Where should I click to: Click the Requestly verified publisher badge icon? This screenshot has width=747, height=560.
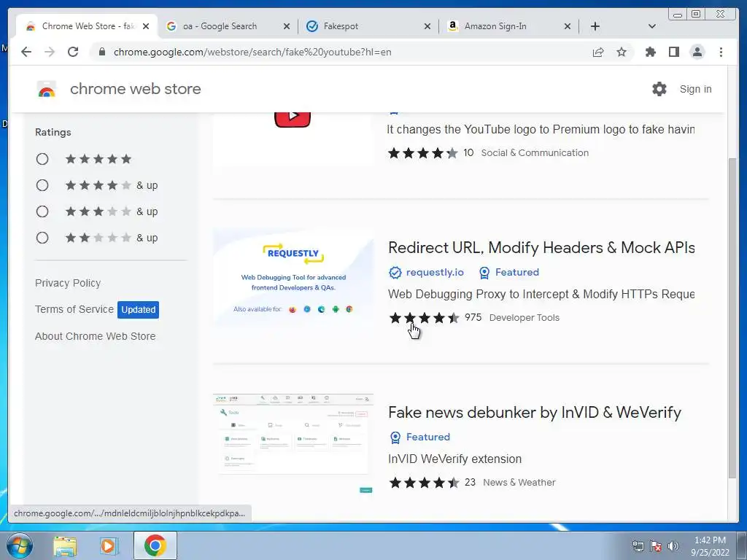coord(395,273)
